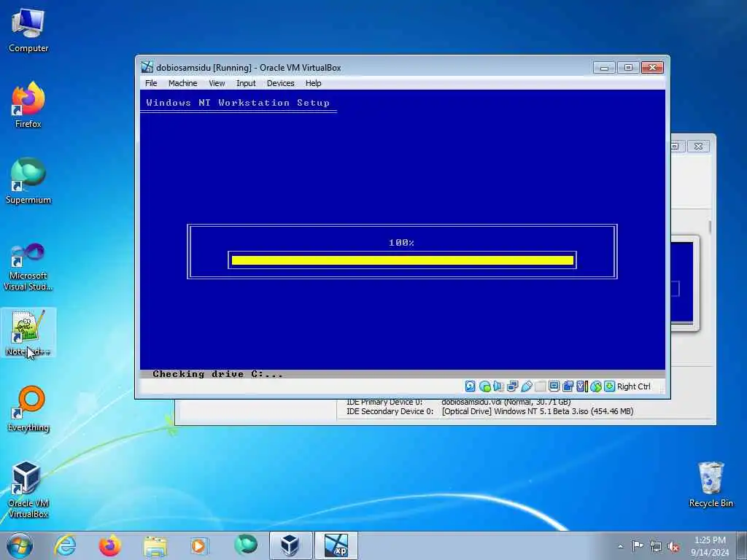Click the hard disk activity indicator in VirtualBox status bar
Screen dimensions: 747x560
[471, 386]
